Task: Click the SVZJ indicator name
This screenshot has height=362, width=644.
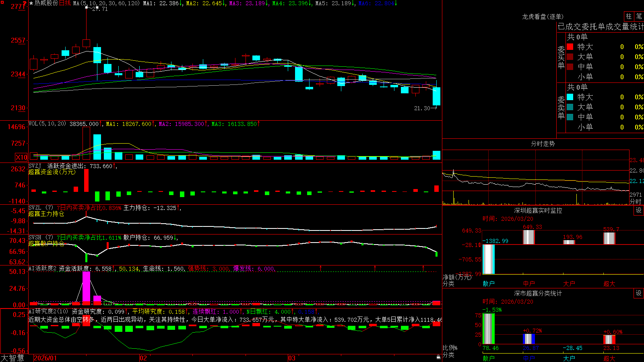Action: coord(35,166)
